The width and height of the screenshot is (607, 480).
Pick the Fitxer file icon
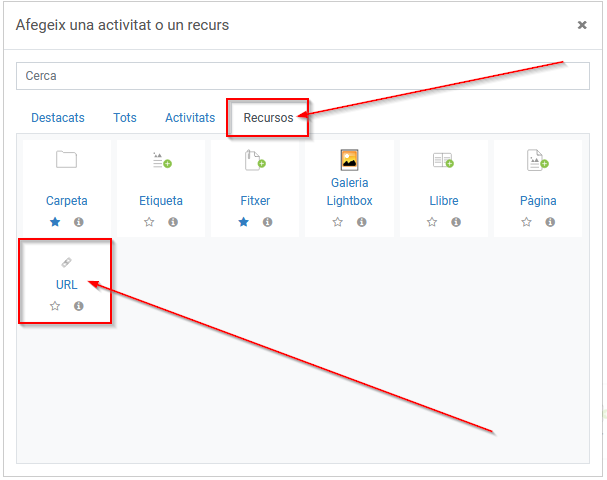255,160
